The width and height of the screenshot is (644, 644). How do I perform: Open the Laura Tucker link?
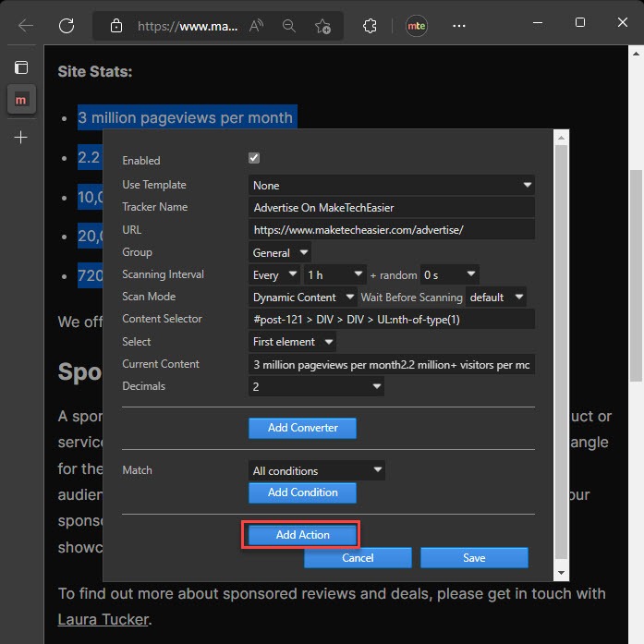103,619
